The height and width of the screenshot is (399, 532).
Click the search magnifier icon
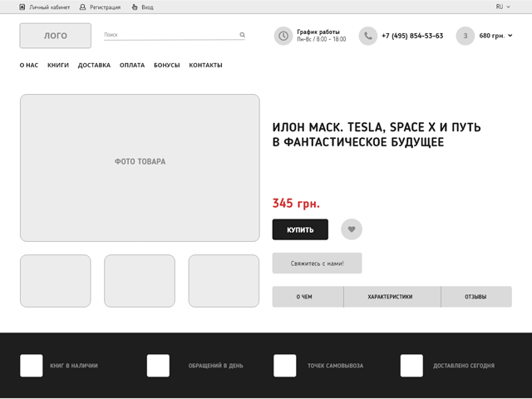(x=242, y=35)
